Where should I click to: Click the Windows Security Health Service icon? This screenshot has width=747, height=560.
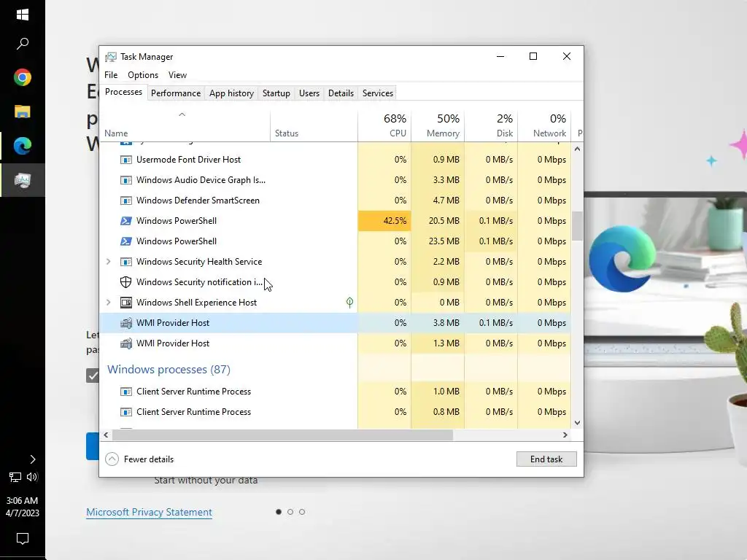125,262
